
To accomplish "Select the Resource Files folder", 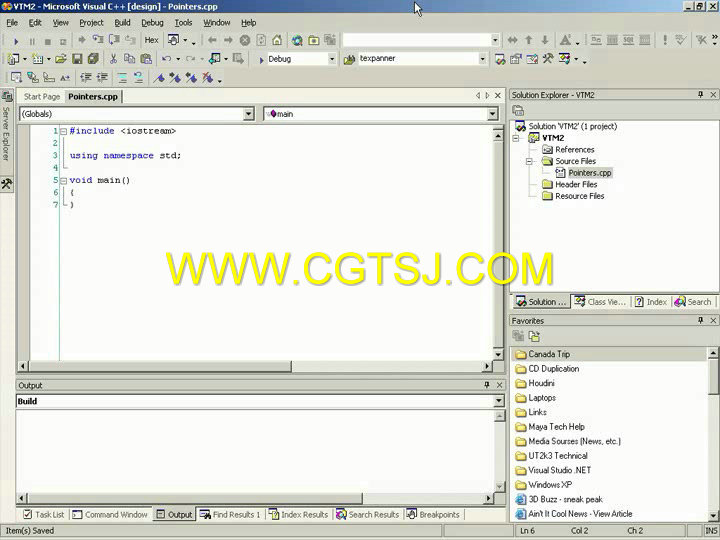I will [579, 196].
